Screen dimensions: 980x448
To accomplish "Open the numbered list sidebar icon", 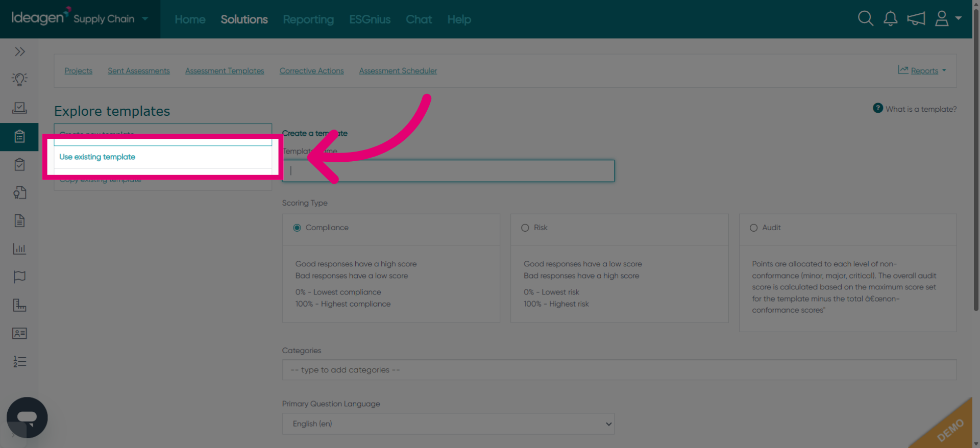I will [19, 361].
